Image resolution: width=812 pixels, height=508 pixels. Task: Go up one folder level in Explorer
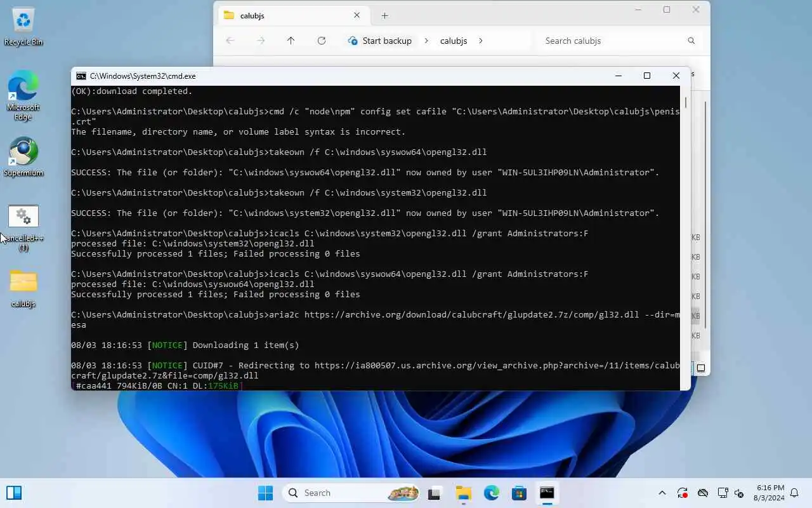pyautogui.click(x=291, y=41)
